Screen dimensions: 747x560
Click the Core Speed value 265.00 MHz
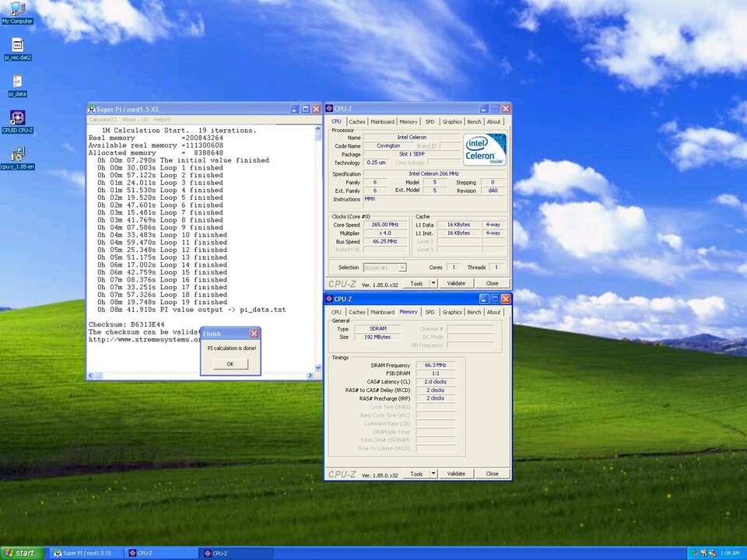click(x=385, y=225)
